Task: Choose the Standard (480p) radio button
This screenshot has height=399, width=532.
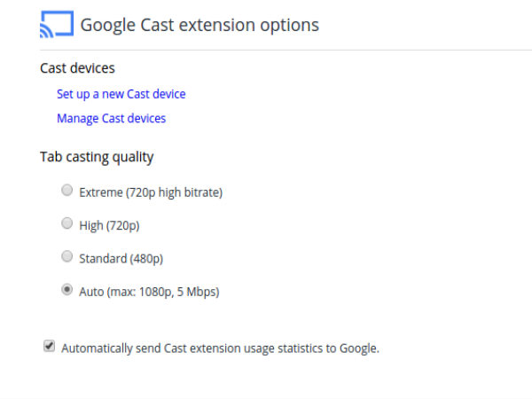Action: pos(66,256)
